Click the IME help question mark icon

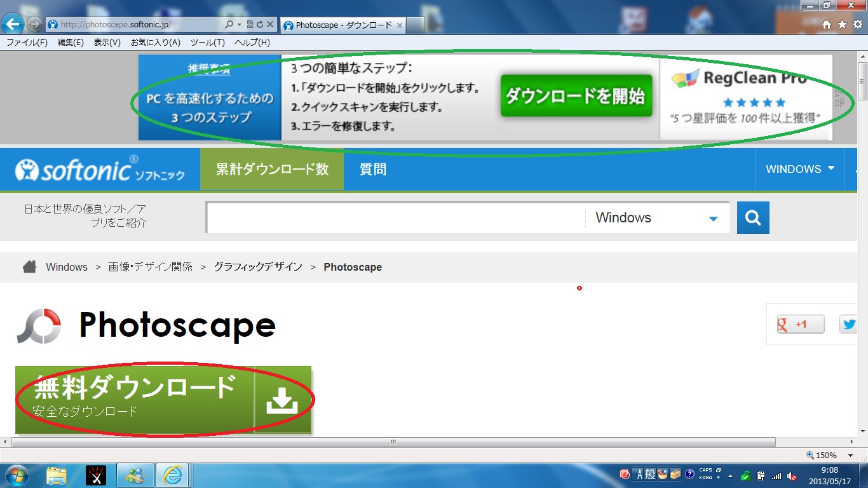click(689, 475)
